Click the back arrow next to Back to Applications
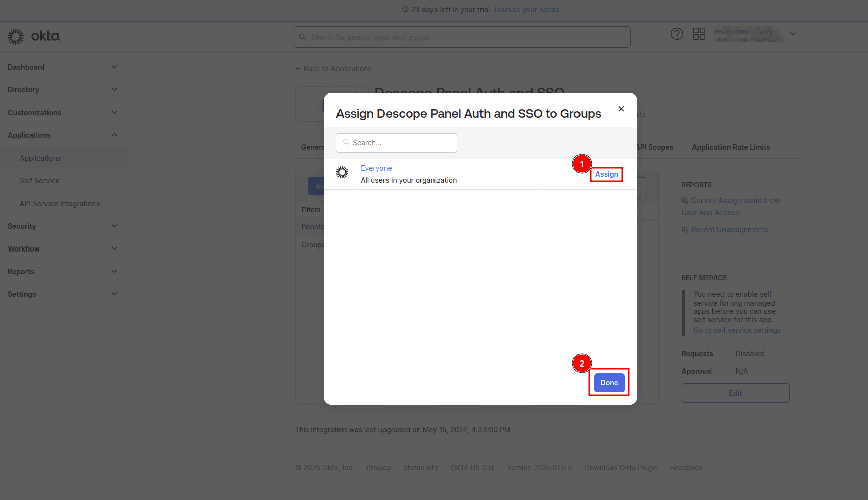 click(298, 68)
